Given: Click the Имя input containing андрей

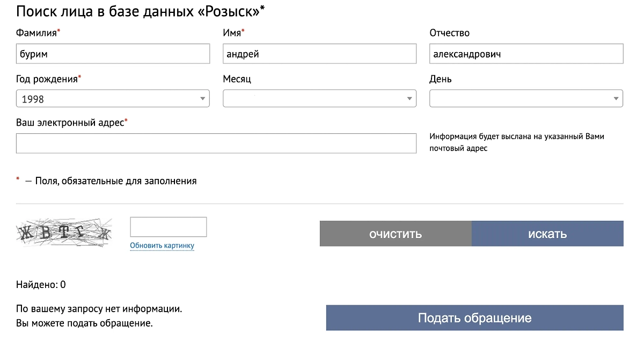Looking at the screenshot, I should [x=319, y=54].
